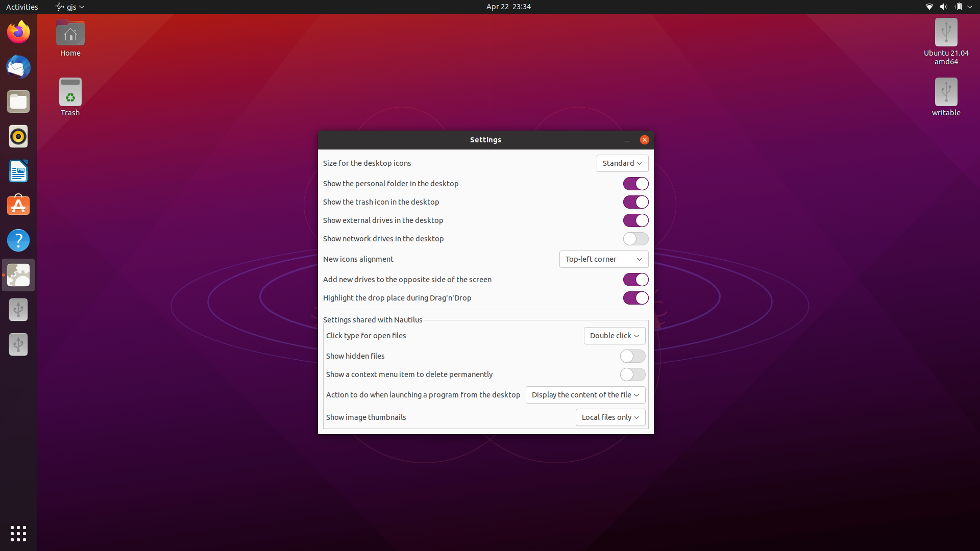Open the desktop icon size dropdown

[622, 163]
